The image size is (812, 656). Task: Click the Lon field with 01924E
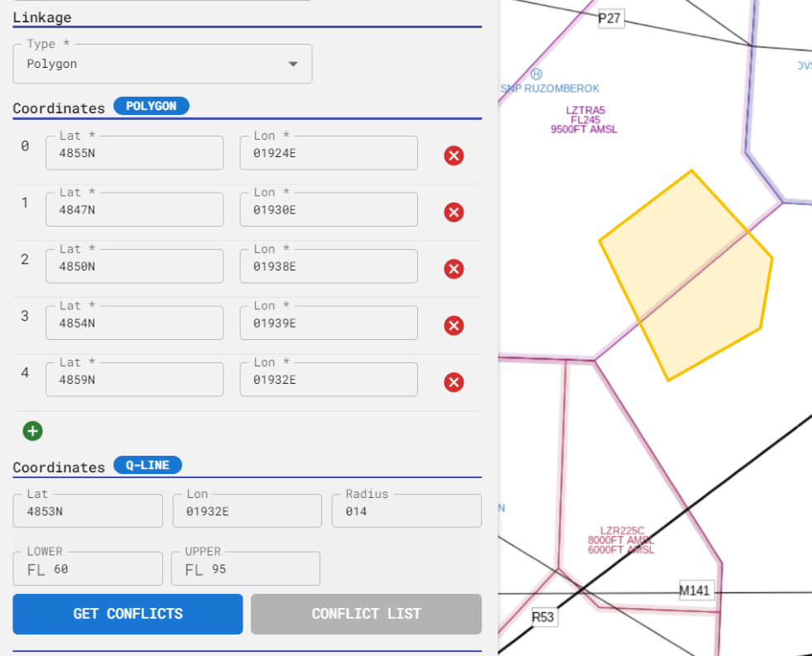(x=328, y=153)
